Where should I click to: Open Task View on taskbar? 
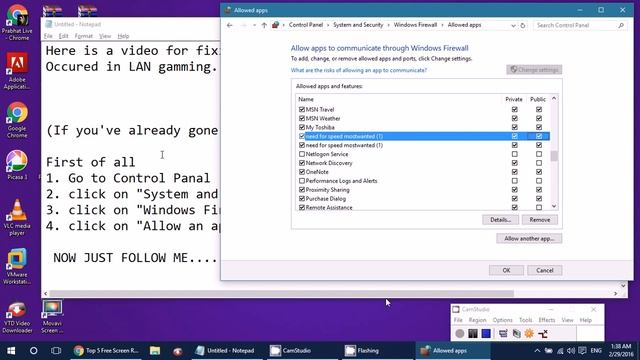click(56, 351)
